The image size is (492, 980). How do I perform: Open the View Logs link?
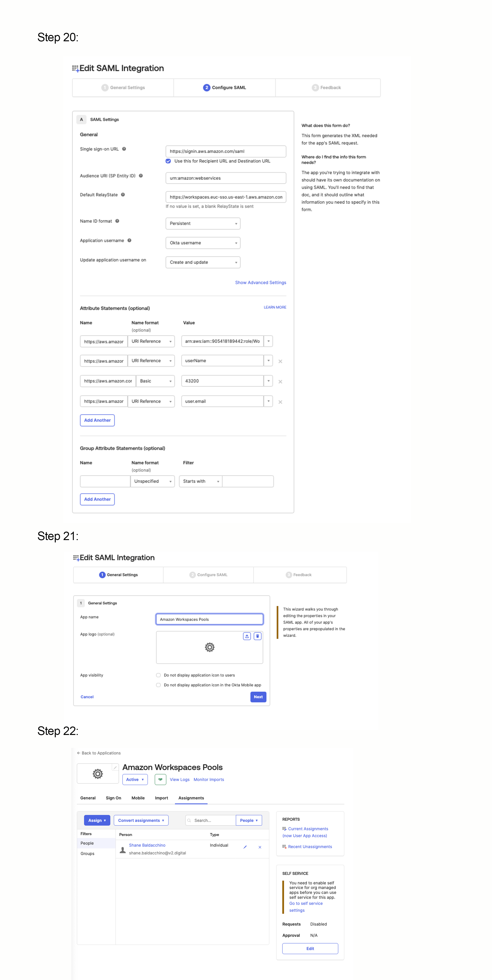(180, 780)
